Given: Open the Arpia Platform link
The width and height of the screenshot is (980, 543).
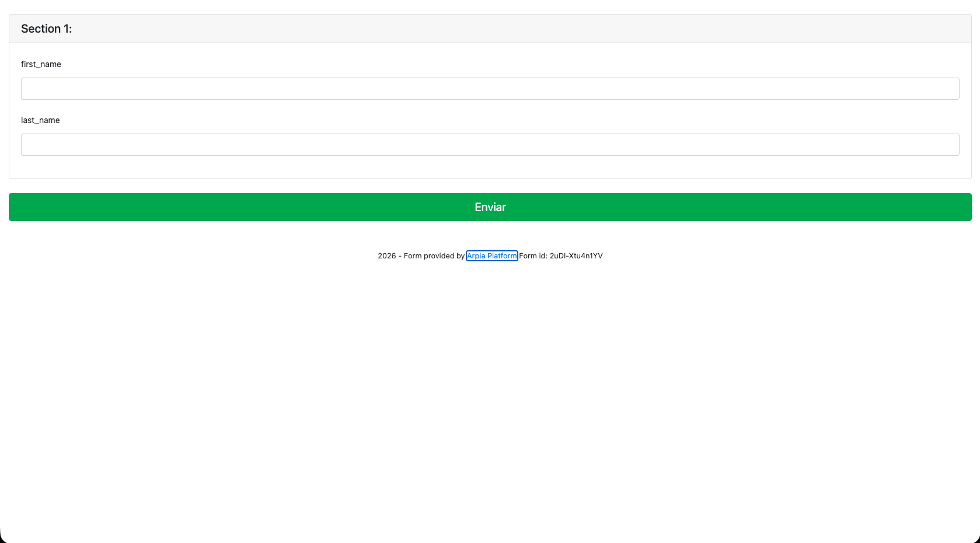Looking at the screenshot, I should tap(491, 255).
